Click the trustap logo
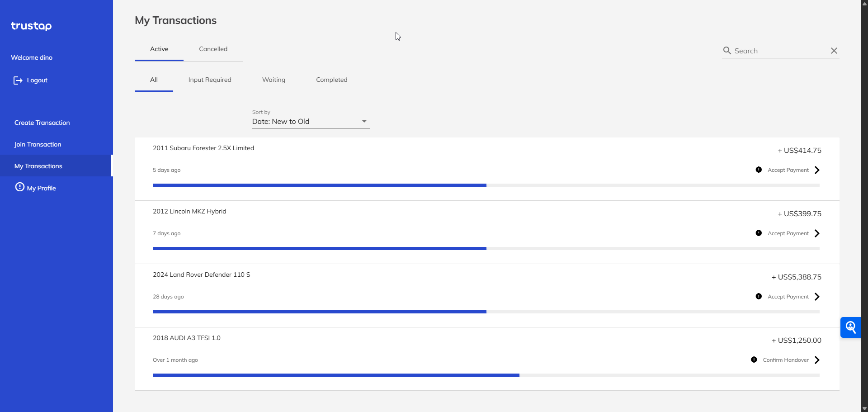Screen dimensions: 868x412 point(31,26)
